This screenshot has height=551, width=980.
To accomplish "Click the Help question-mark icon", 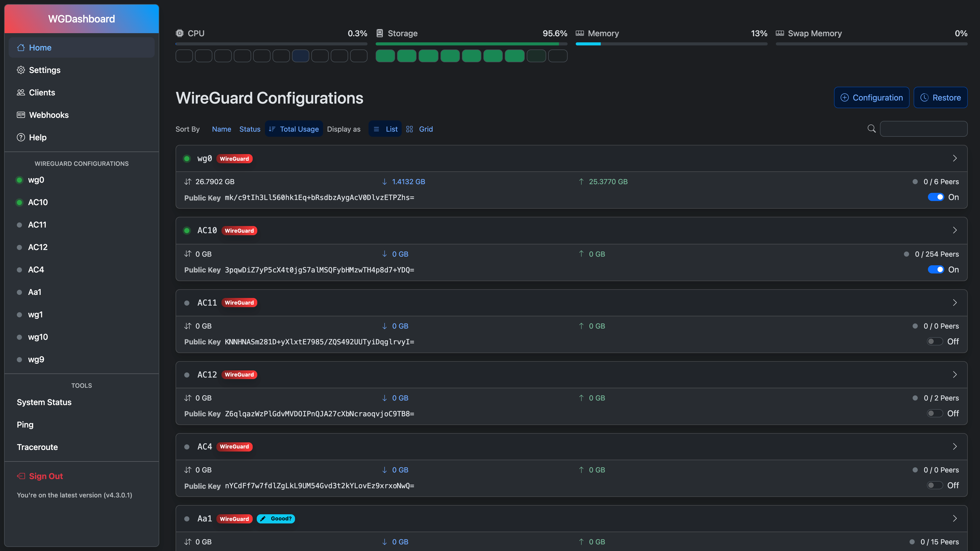I will click(x=21, y=137).
